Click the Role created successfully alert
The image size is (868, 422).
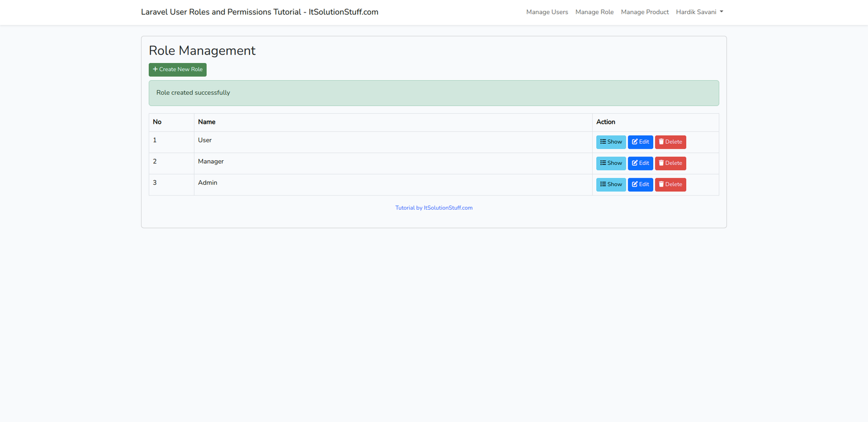(433, 93)
